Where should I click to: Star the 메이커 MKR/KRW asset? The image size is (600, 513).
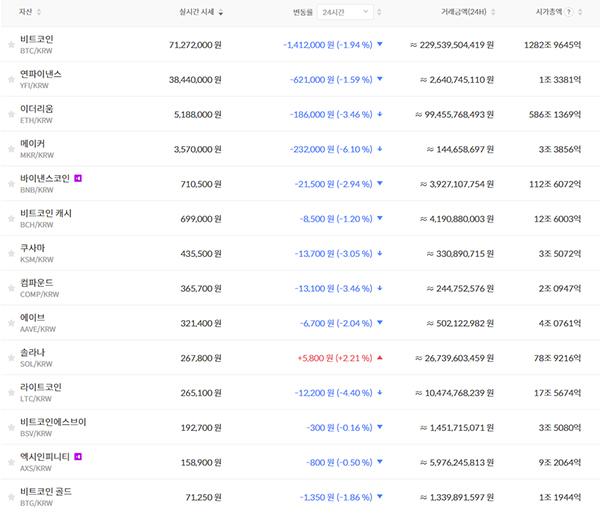[11, 150]
